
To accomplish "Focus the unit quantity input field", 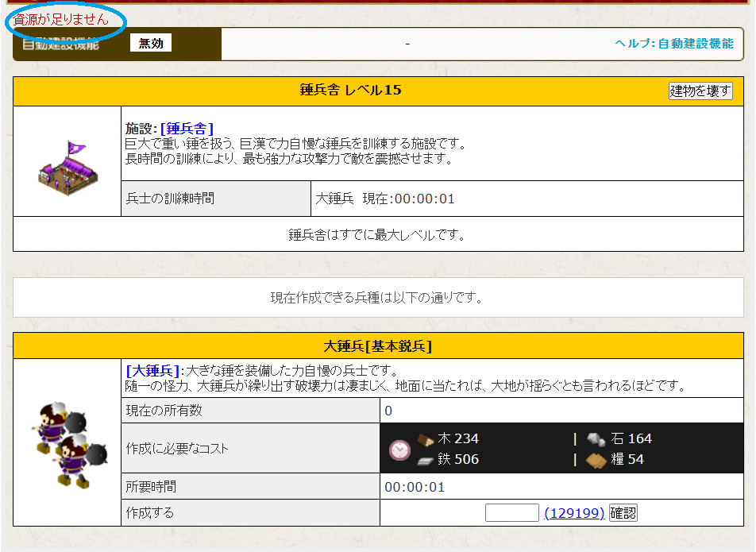I will pos(512,513).
